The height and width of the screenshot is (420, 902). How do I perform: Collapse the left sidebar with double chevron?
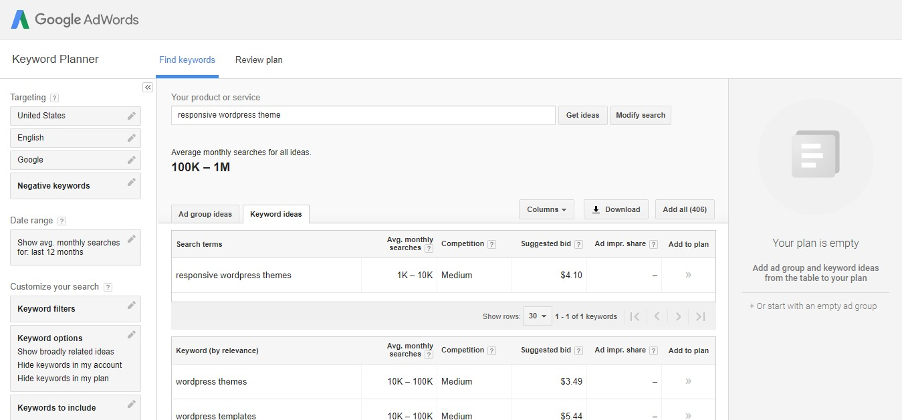click(x=147, y=87)
